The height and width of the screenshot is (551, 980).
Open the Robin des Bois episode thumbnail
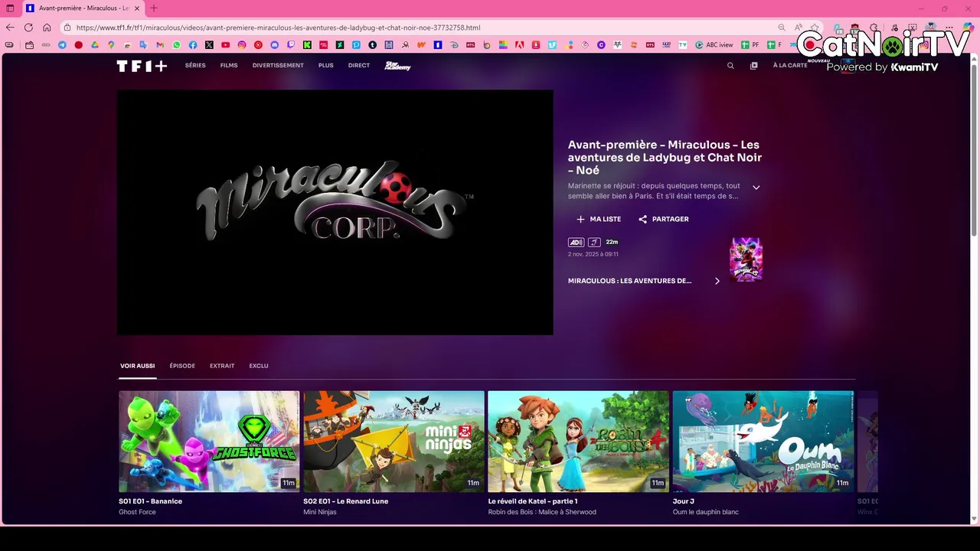point(578,442)
